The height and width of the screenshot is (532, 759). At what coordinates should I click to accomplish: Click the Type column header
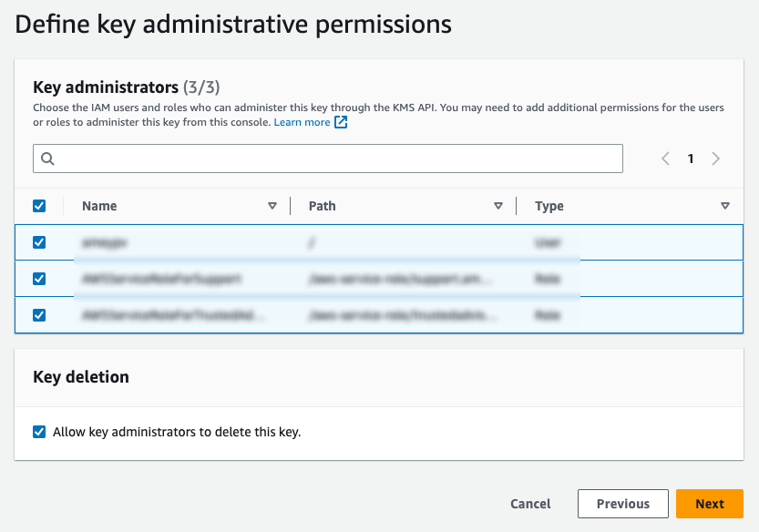point(549,206)
